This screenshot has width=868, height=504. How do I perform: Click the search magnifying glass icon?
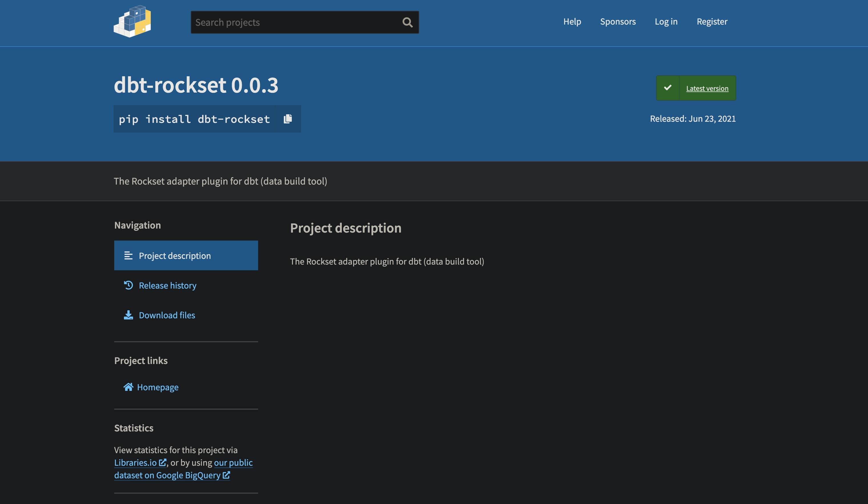tap(407, 22)
